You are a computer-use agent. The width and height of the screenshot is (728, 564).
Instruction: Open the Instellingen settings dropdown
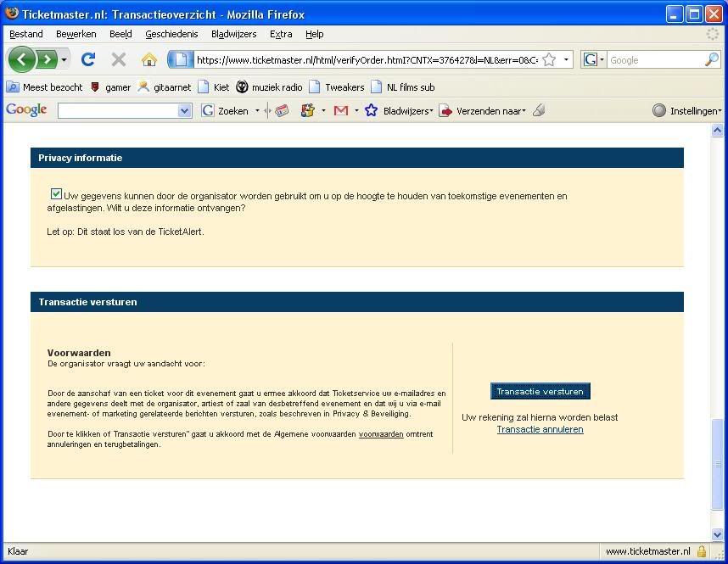(x=687, y=111)
